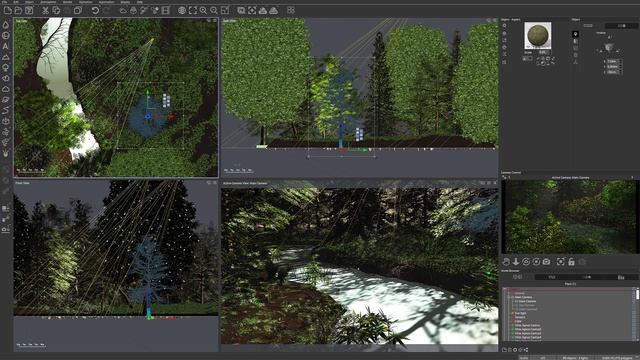The image size is (640, 360).
Task: Click the Scale value field under material preview
Action: click(544, 53)
